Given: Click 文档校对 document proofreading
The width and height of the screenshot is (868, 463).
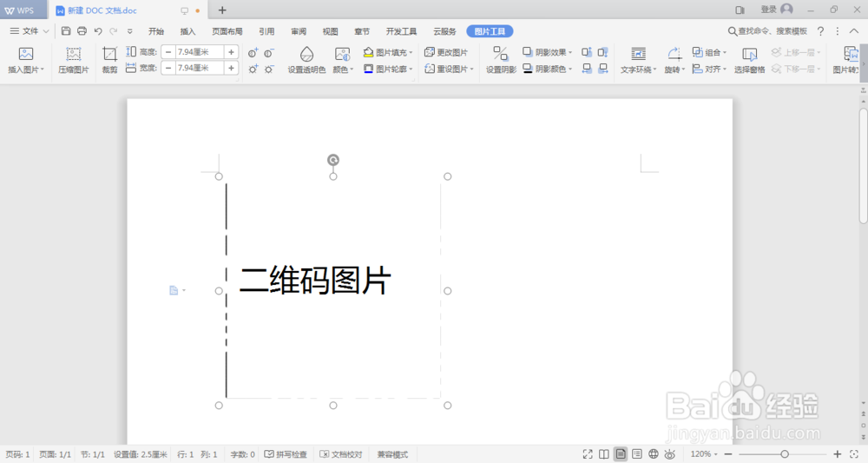Looking at the screenshot, I should (x=341, y=454).
